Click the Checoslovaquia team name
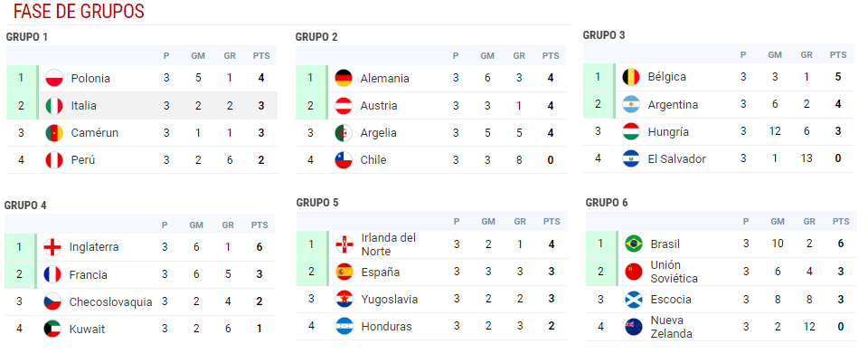The image size is (868, 354). point(110,301)
